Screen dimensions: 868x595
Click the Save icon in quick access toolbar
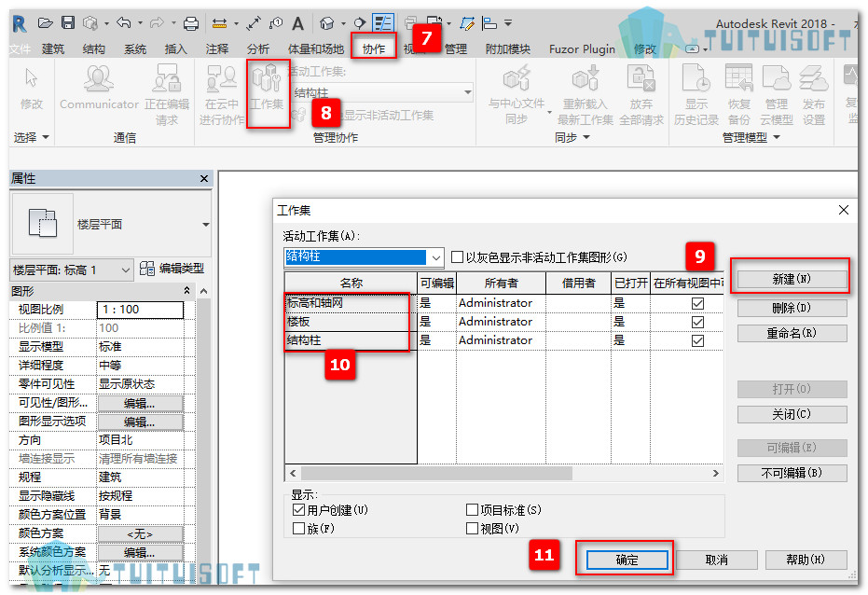(x=68, y=22)
